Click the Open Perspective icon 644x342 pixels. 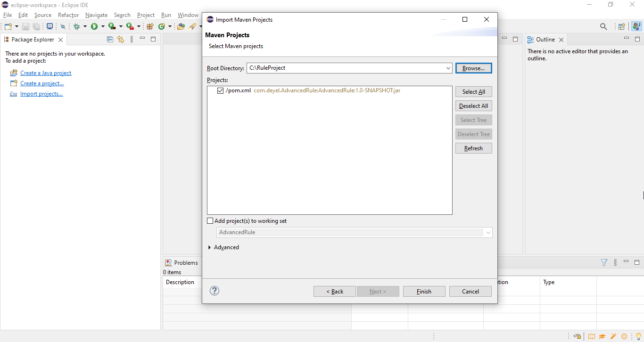pos(622,27)
